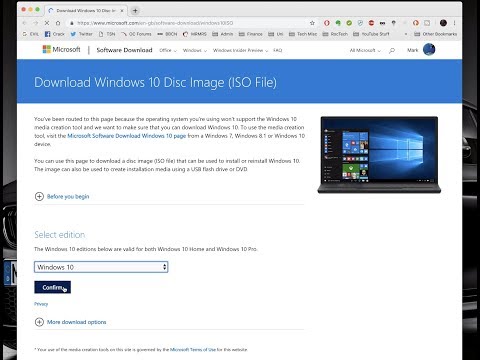The image size is (480, 360).
Task: Click the red adblock stop-sign extension
Action: [371, 23]
